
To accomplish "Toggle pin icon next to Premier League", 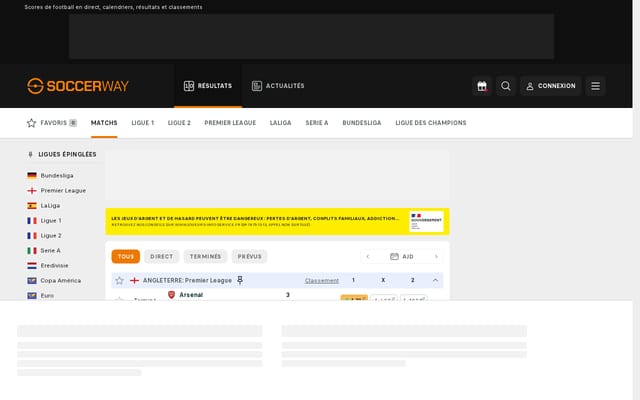I will (240, 280).
